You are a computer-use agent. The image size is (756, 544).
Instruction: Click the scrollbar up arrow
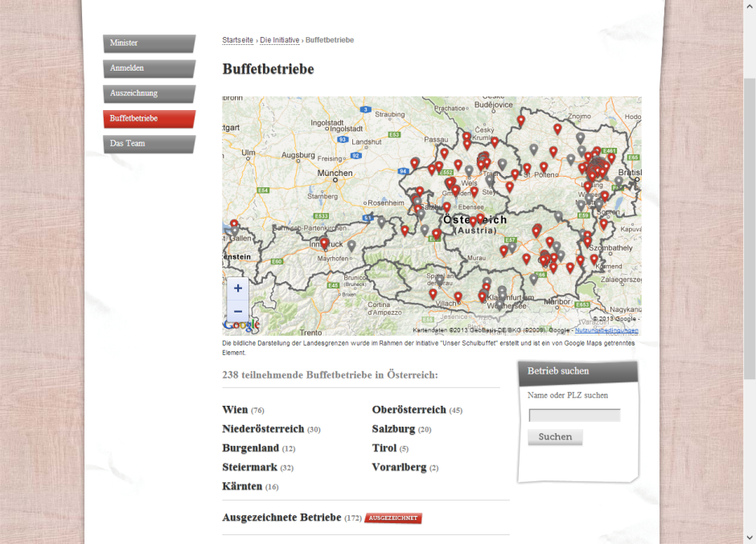tap(750, 6)
